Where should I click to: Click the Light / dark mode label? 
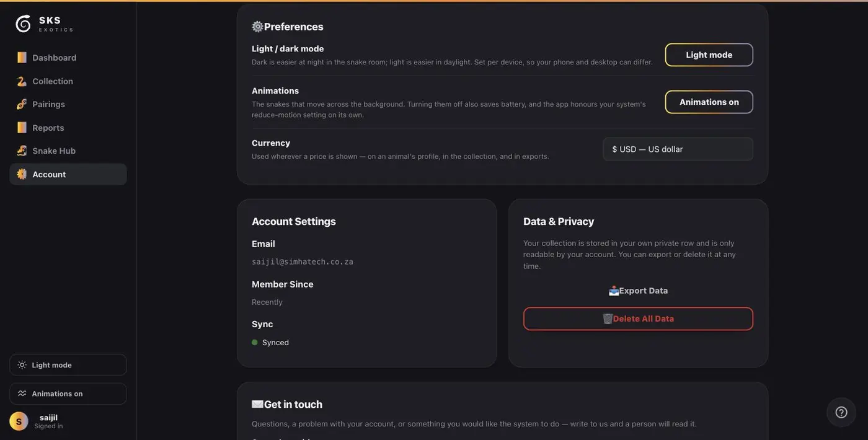point(288,48)
